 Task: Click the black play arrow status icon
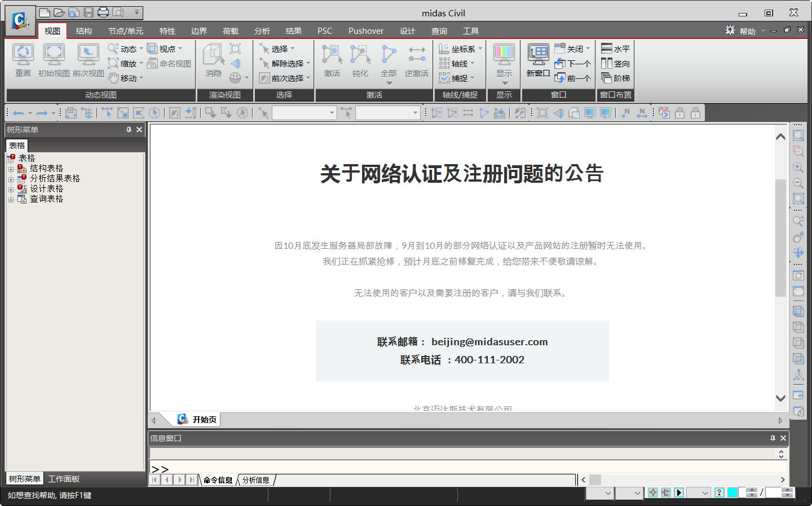679,492
